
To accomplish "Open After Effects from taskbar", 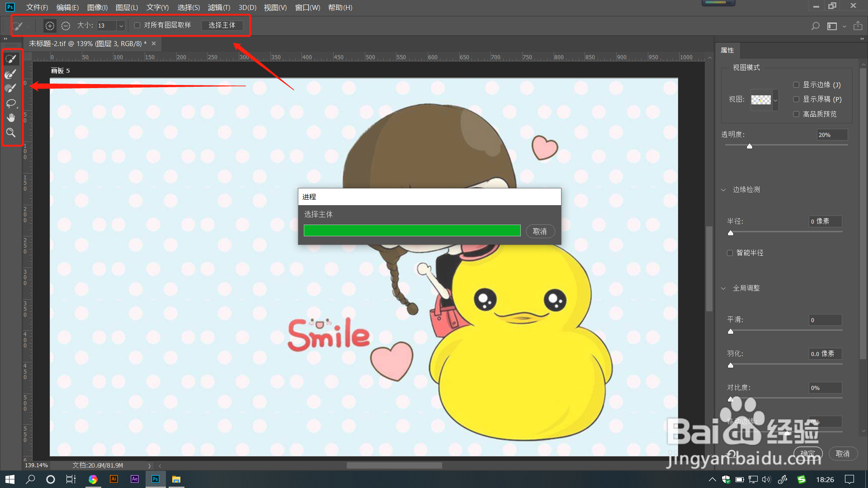I will coord(135,479).
